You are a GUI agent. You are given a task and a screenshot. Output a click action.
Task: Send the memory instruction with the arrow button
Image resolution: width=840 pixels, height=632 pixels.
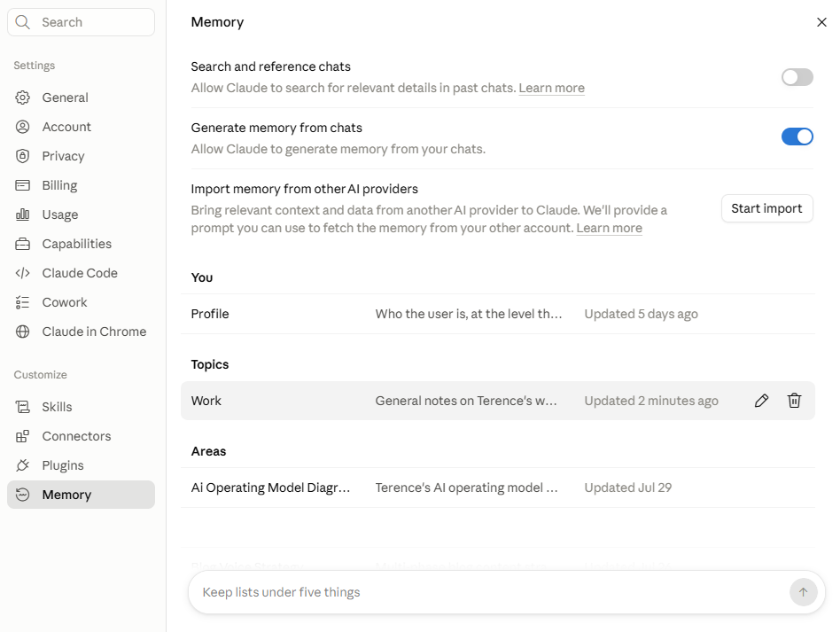click(x=803, y=592)
